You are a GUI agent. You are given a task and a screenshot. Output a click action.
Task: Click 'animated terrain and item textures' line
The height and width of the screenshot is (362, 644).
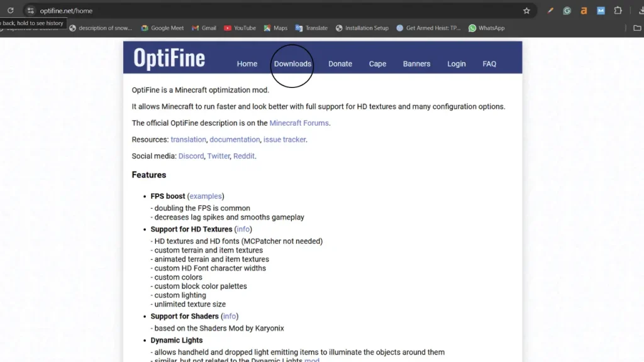point(210,259)
